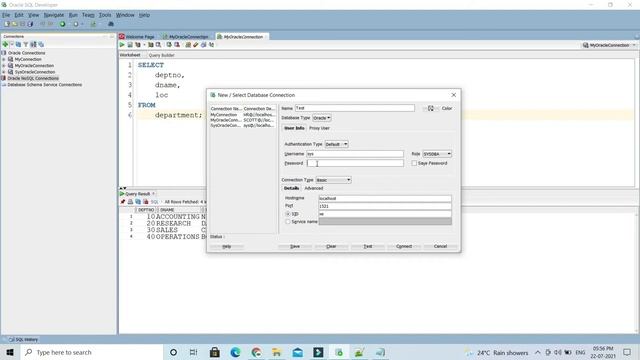Open the Authentication Type dropdown
The width and height of the screenshot is (640, 360).
click(336, 144)
